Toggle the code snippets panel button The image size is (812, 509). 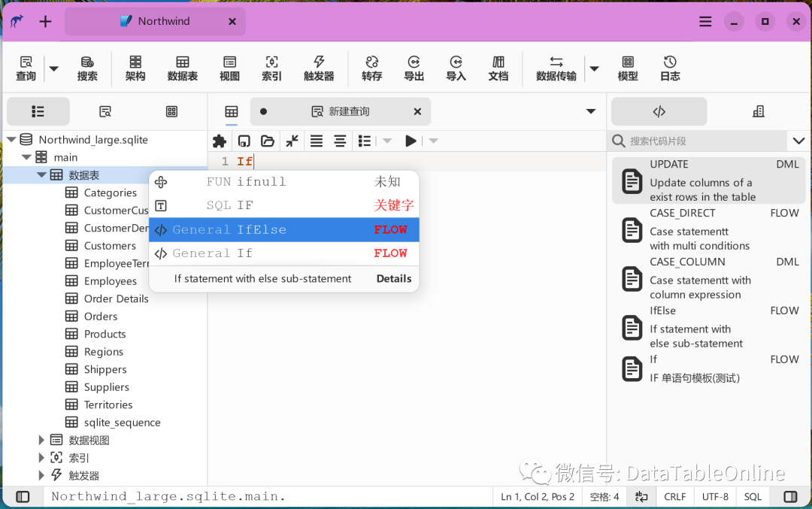point(659,111)
